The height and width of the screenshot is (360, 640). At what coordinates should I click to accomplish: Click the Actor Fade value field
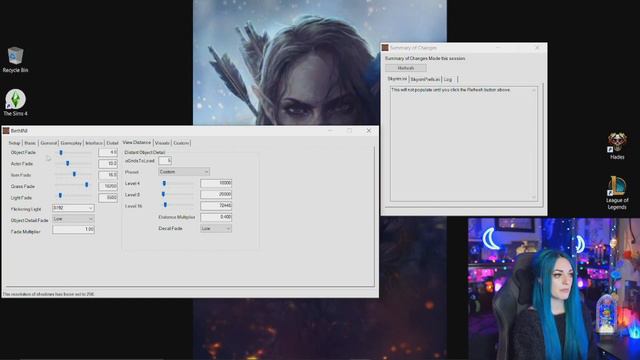tap(108, 164)
